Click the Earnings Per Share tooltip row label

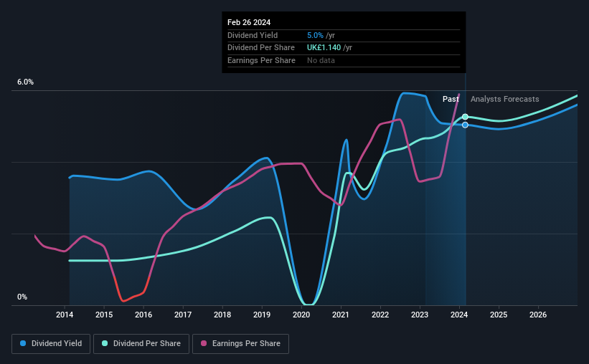tap(261, 60)
